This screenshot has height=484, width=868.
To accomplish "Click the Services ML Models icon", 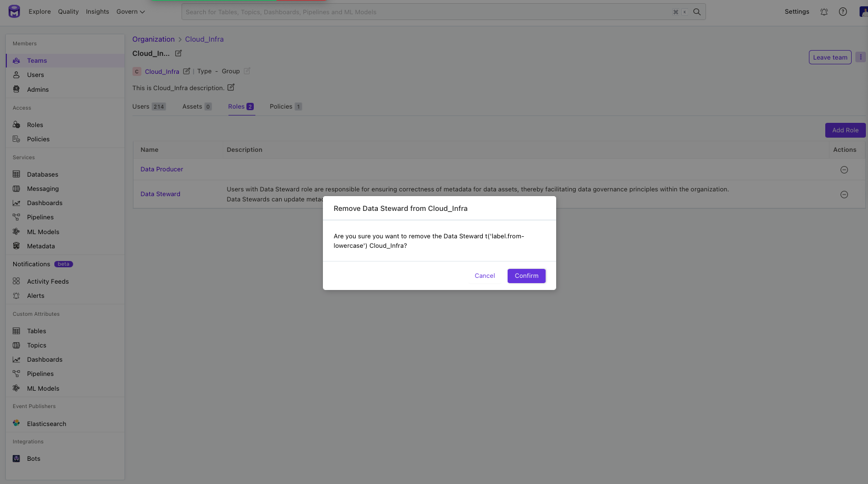I will (x=16, y=232).
